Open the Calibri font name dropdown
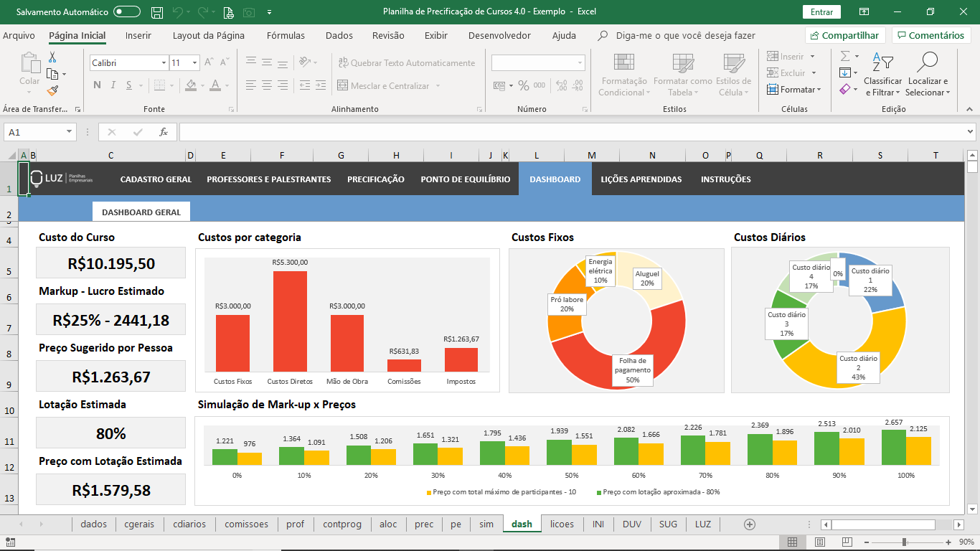This screenshot has height=551, width=980. (164, 63)
